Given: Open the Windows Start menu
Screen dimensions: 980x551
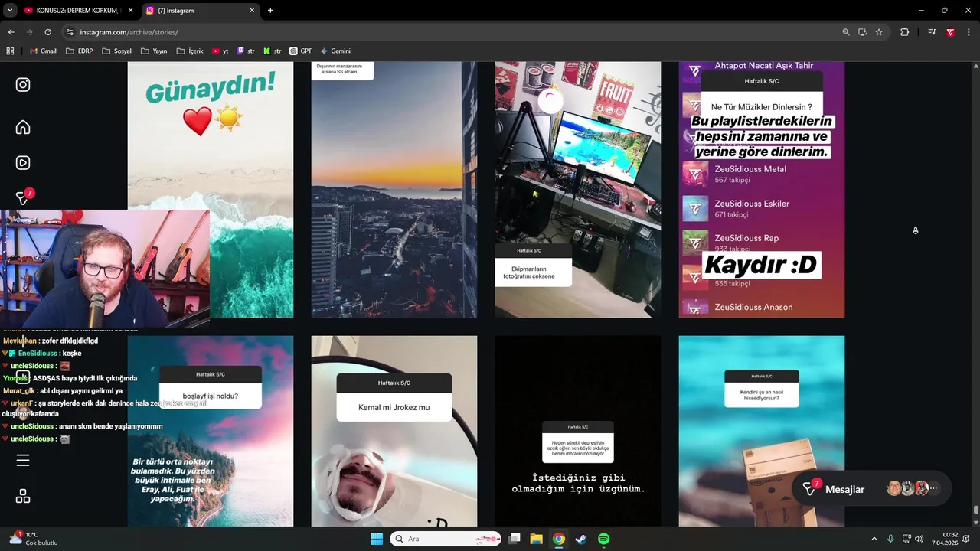Looking at the screenshot, I should (x=377, y=539).
